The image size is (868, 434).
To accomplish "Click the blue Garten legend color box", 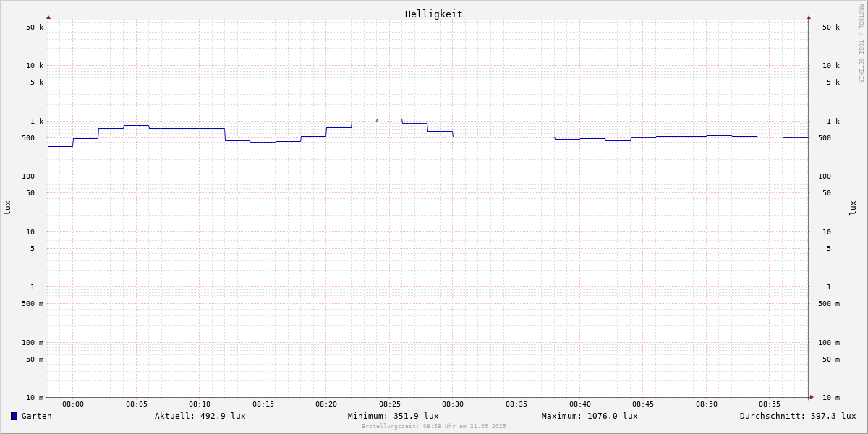I will 14,416.
